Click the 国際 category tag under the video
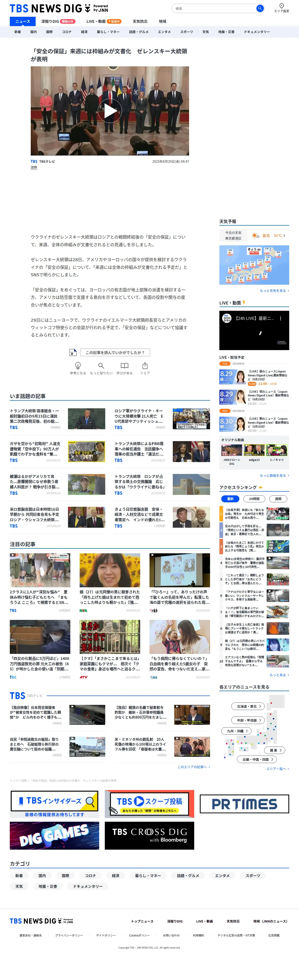Viewport: 299px width, 980px height. point(34,167)
